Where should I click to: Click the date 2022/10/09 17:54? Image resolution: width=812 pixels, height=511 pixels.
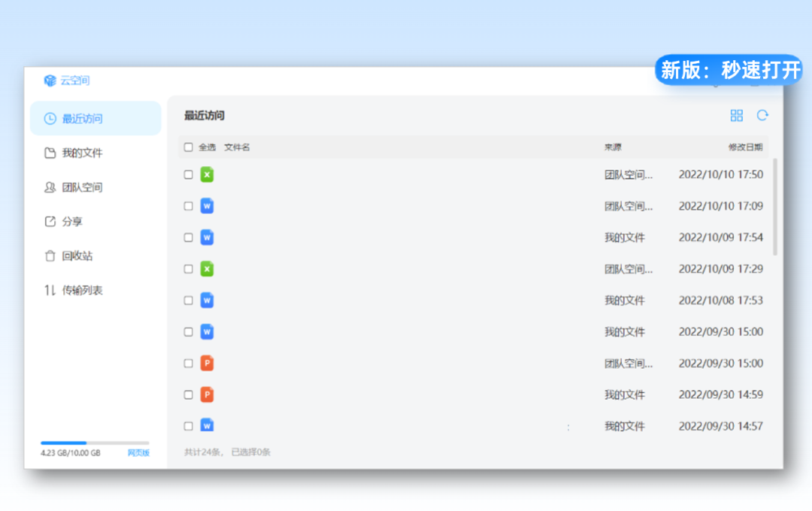coord(721,237)
